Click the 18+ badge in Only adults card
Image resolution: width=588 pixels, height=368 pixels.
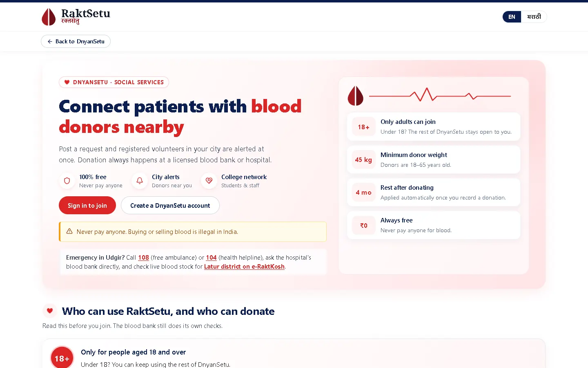[364, 127]
